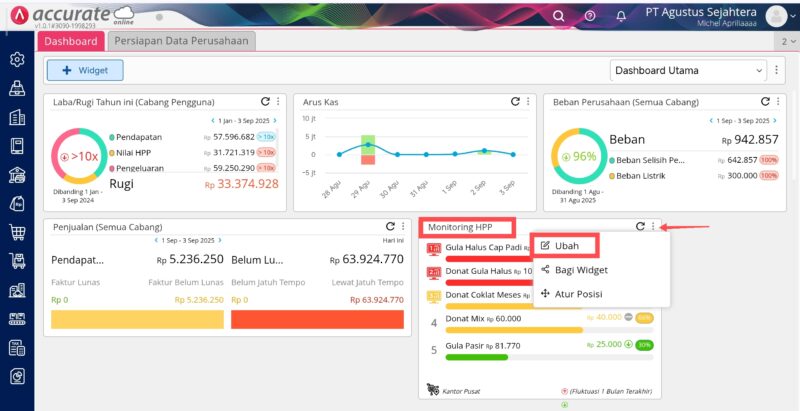Refresh the Laba/Rugi widget
800x411 pixels.
pyautogui.click(x=265, y=101)
